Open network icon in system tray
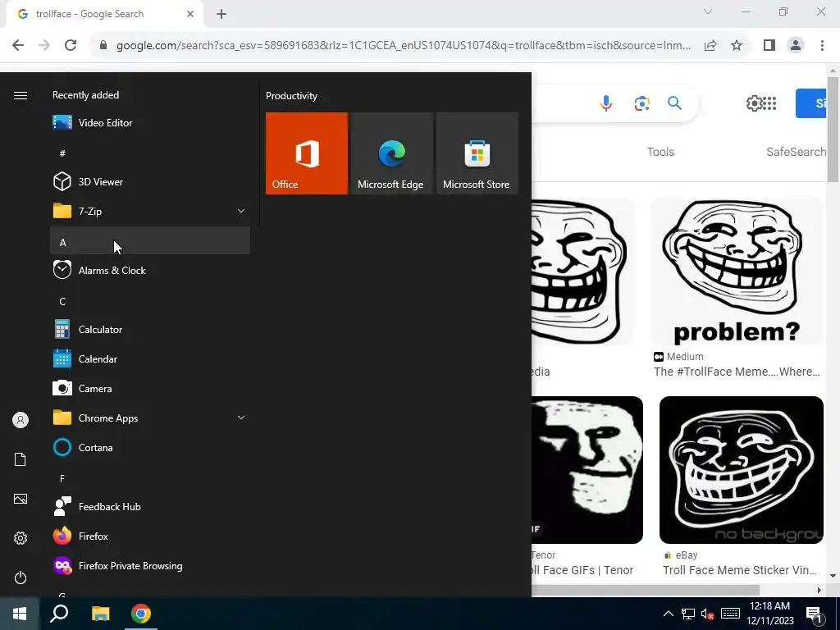This screenshot has height=630, width=840. click(688, 614)
